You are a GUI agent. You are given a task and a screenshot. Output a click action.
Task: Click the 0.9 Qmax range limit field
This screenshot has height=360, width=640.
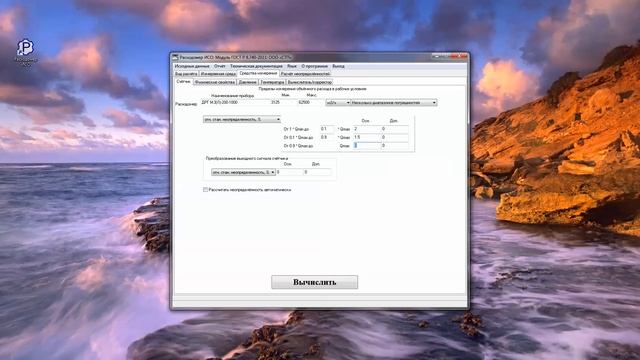pyautogui.click(x=327, y=138)
